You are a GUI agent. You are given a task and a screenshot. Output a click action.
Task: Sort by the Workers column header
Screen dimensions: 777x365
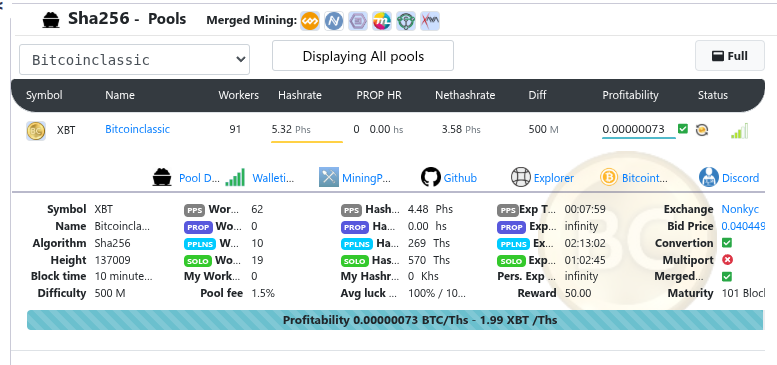pos(238,95)
